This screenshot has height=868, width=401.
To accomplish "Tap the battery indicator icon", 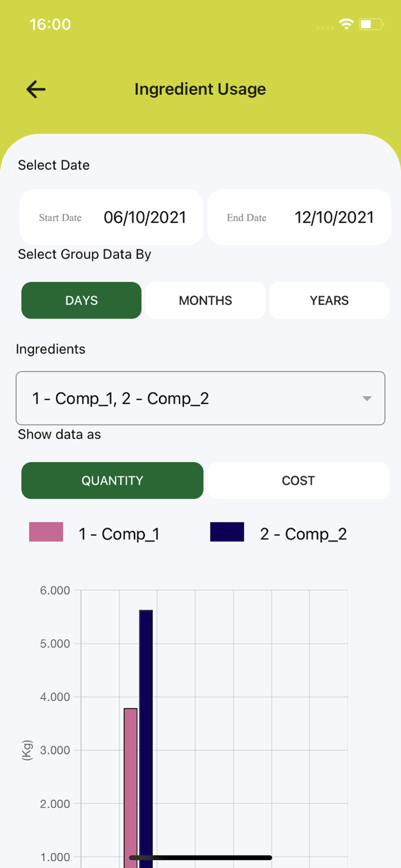I will (x=369, y=24).
